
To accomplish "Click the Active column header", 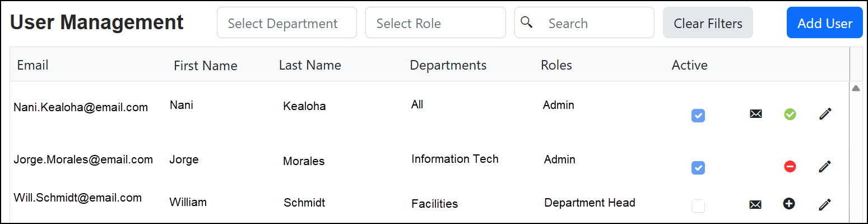I will [x=690, y=65].
